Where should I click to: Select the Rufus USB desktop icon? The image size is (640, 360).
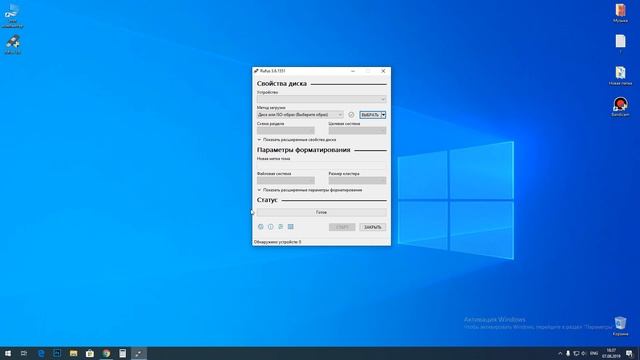(13, 45)
